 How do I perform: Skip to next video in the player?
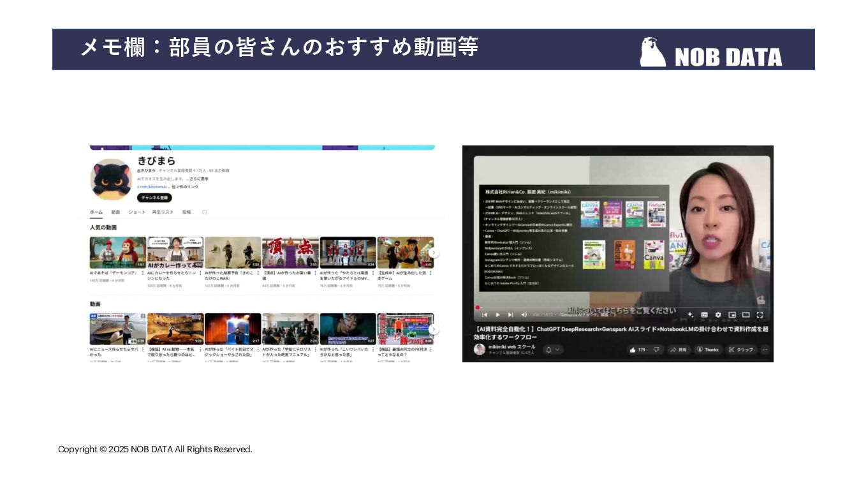pos(511,314)
